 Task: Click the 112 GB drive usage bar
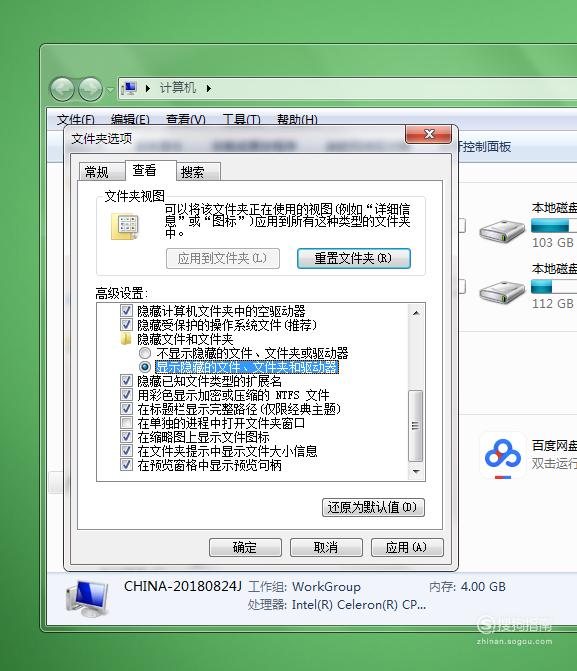(554, 286)
